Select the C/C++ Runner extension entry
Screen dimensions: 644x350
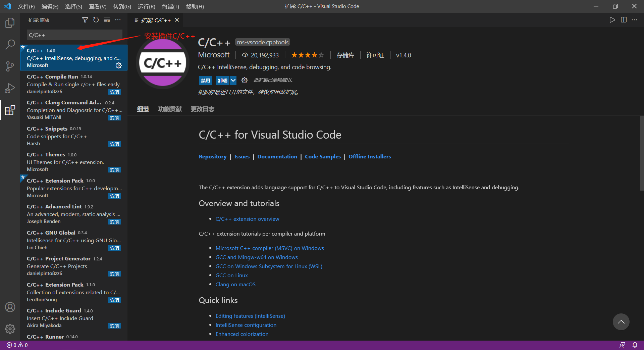74,337
